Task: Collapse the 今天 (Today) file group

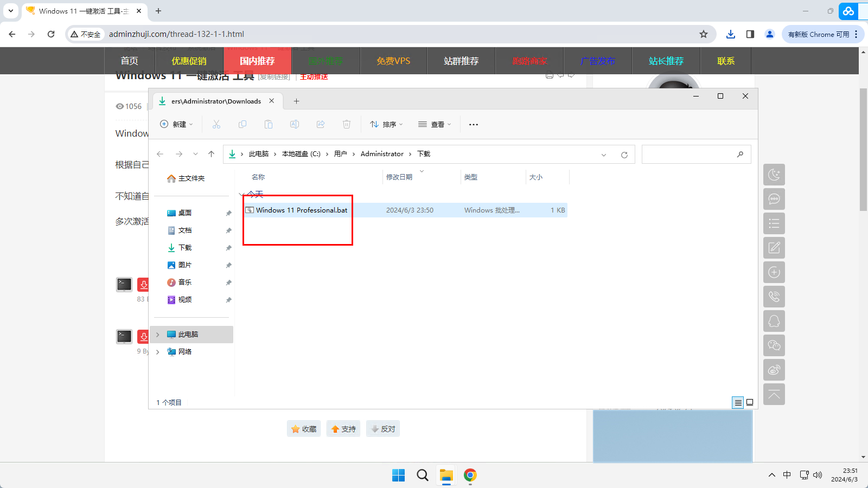Action: click(241, 195)
